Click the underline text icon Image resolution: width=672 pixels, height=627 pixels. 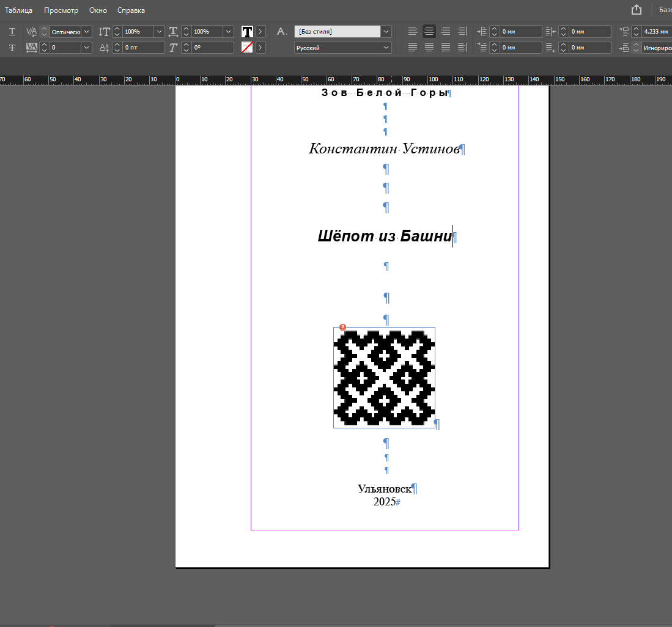pyautogui.click(x=12, y=31)
